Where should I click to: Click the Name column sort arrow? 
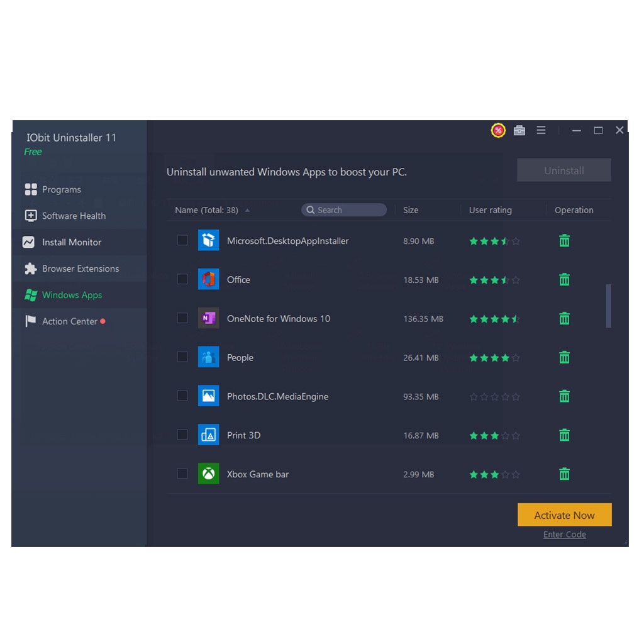point(247,211)
